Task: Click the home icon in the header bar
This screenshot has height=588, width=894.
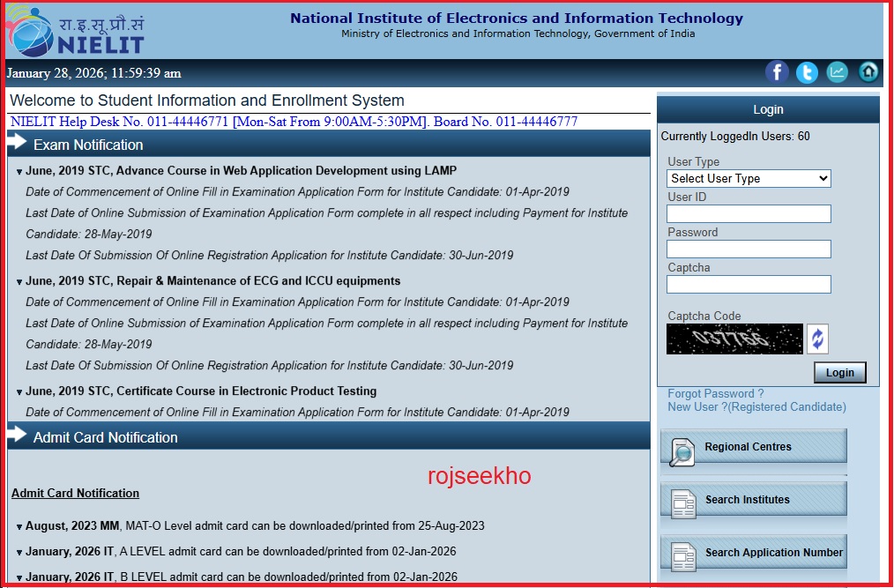Action: tap(868, 72)
